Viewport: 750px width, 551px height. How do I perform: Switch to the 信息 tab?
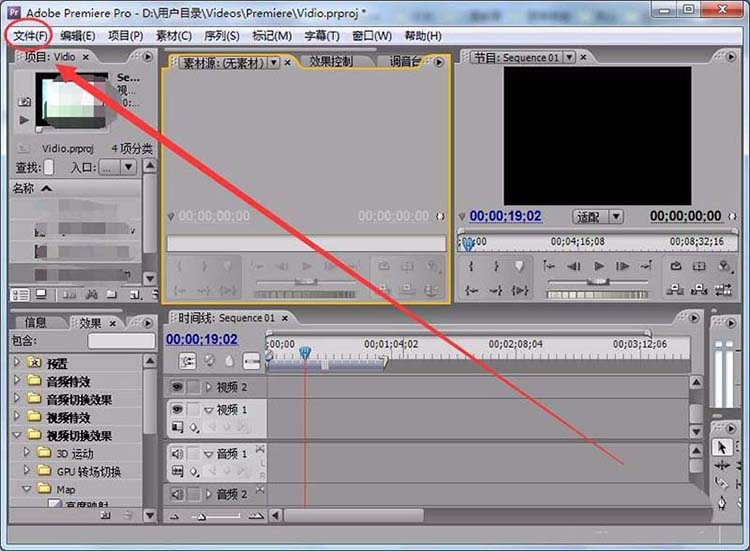[x=35, y=323]
